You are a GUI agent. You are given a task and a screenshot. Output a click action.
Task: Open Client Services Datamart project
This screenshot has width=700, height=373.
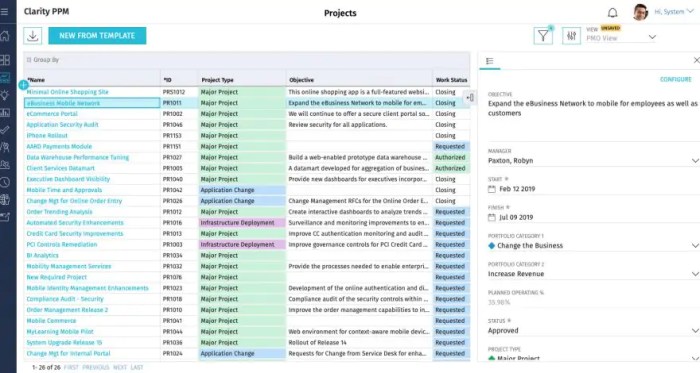(x=60, y=168)
